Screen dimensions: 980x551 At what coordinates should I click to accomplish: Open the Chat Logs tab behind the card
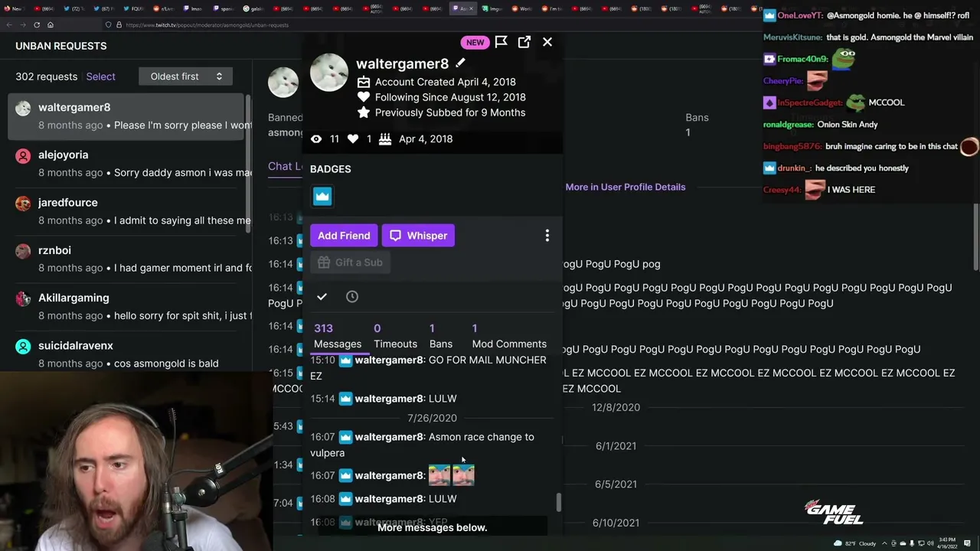tap(286, 166)
